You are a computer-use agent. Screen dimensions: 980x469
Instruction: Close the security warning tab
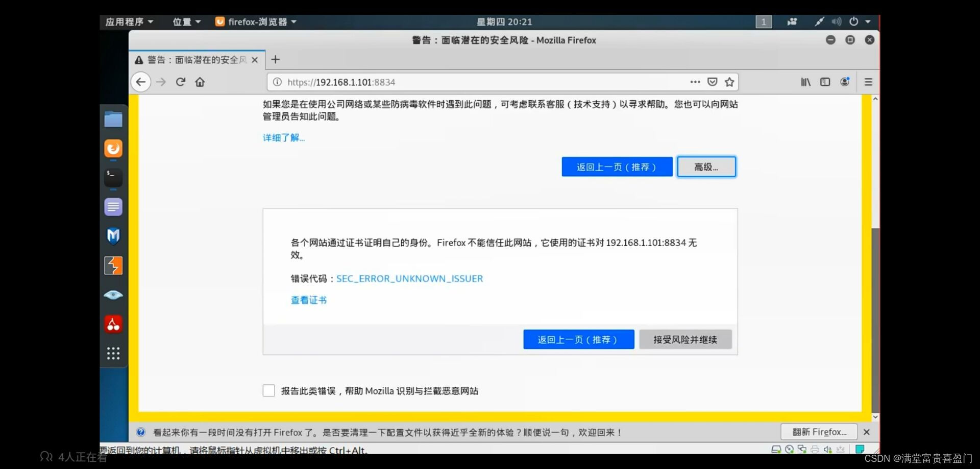point(255,60)
